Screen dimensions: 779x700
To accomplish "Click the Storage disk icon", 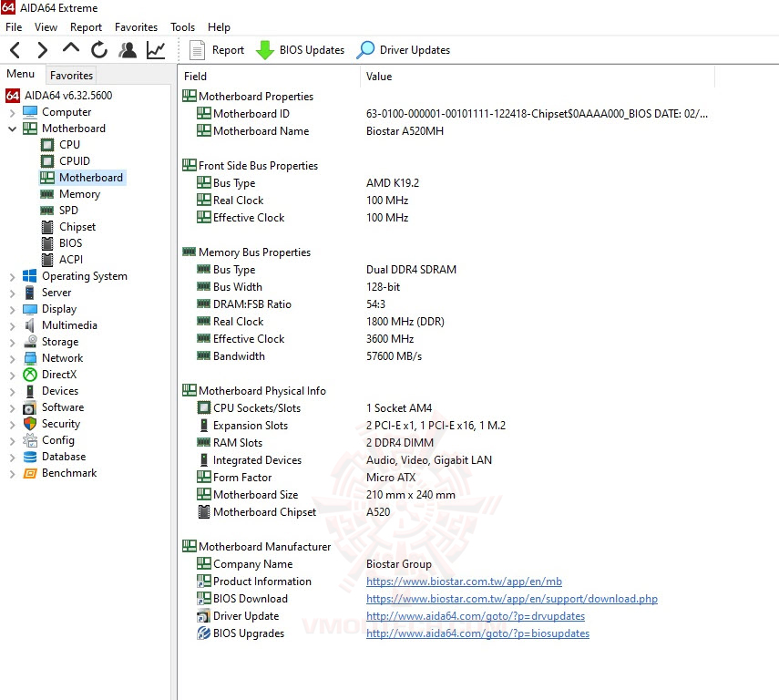I will pos(30,342).
